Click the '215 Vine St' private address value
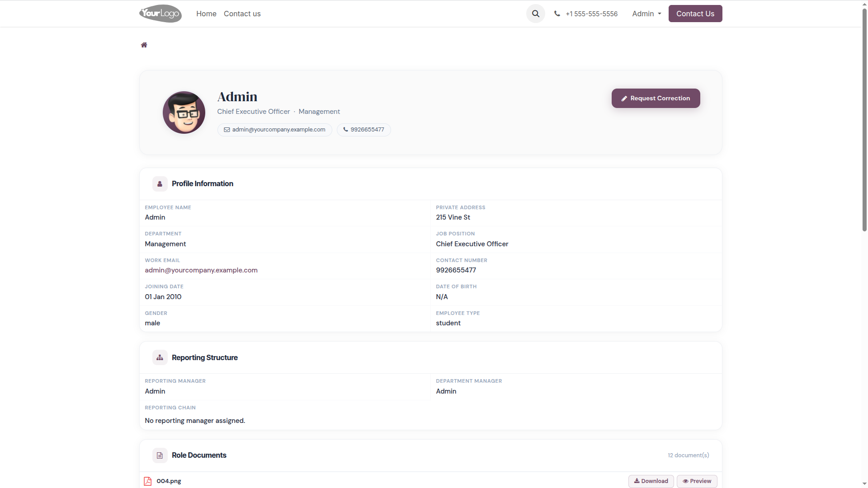The width and height of the screenshot is (868, 488). point(453,217)
